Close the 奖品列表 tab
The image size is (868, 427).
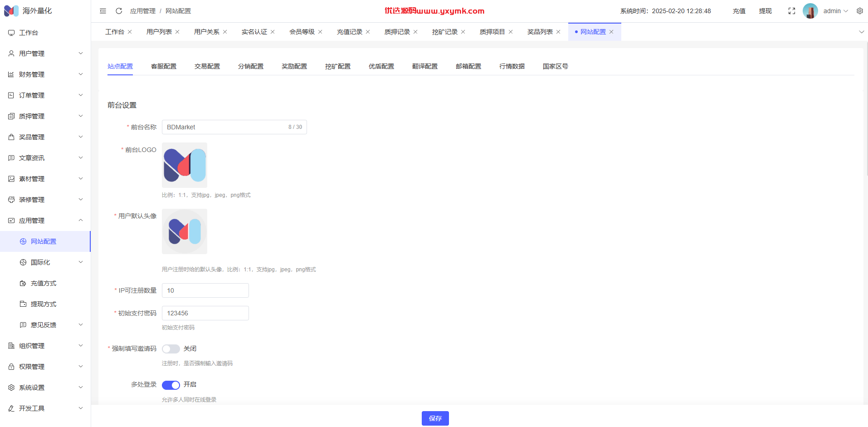558,32
